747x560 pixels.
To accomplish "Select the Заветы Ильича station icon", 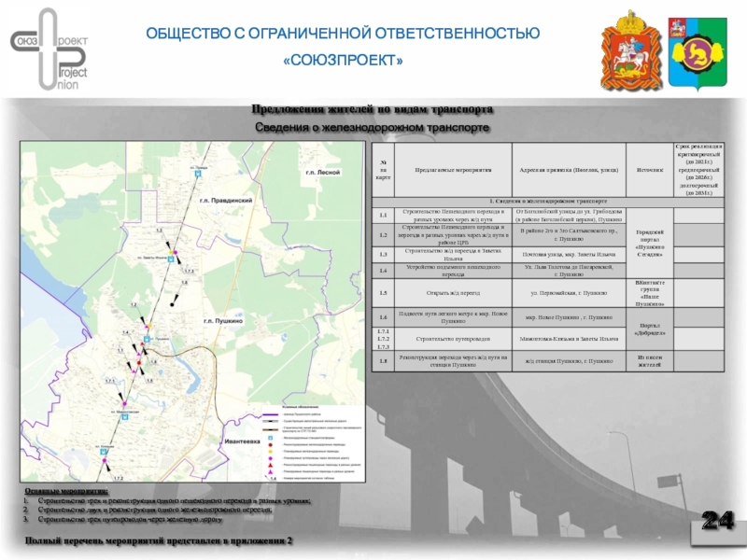I will [x=171, y=259].
